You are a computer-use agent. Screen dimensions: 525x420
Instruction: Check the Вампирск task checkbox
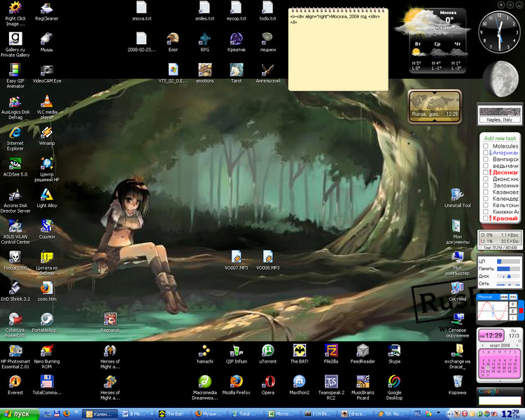[486, 160]
